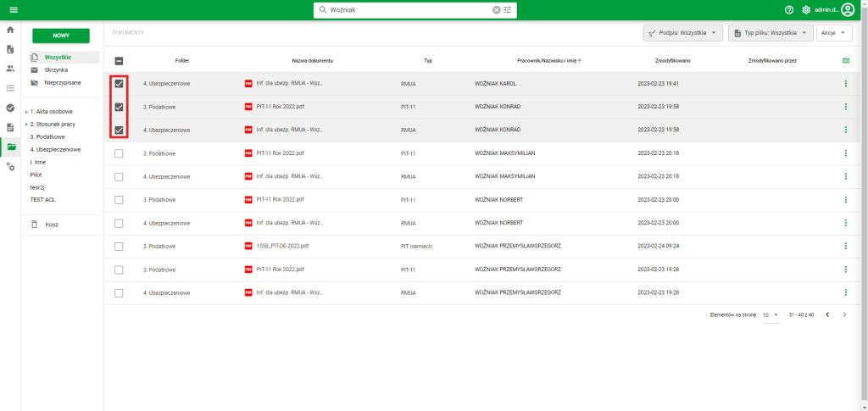Sort by Nazwa dokumentu column header
The height and width of the screenshot is (411, 868).
coord(312,61)
